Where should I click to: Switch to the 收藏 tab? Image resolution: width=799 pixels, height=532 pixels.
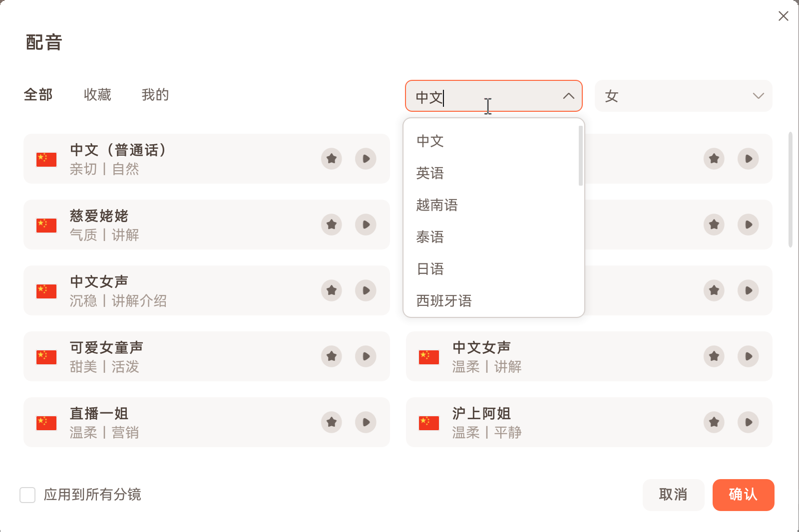pyautogui.click(x=97, y=95)
